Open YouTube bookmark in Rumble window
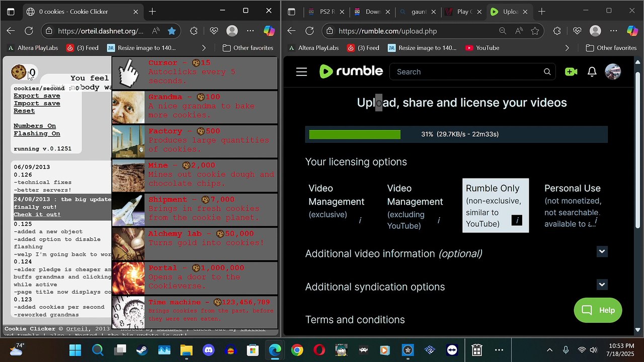The height and width of the screenshot is (362, 644). (x=482, y=48)
